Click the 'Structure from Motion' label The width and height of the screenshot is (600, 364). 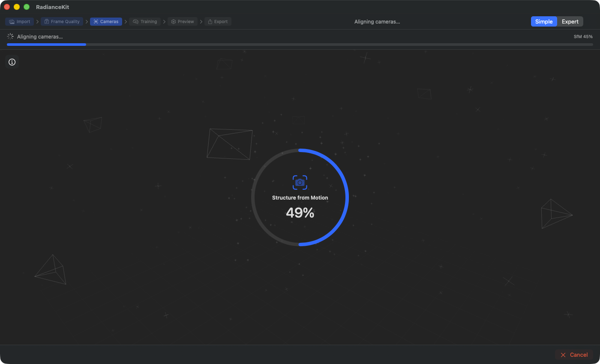click(300, 198)
